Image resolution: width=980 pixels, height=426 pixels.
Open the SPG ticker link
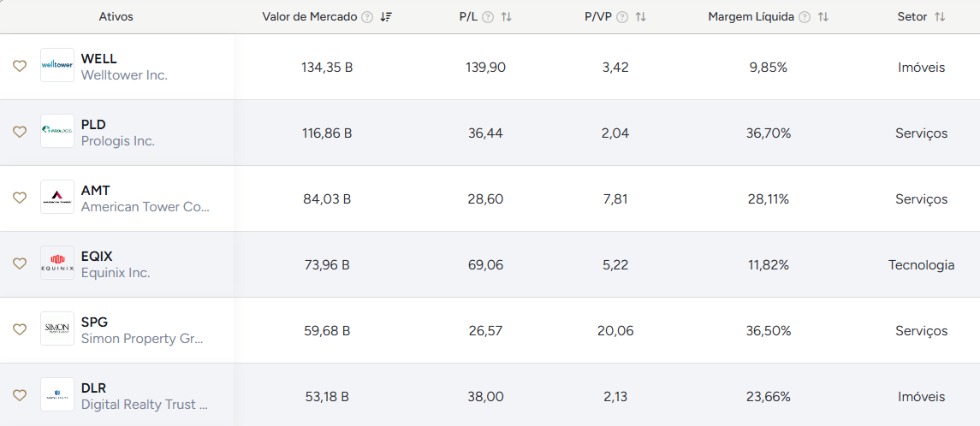[94, 322]
